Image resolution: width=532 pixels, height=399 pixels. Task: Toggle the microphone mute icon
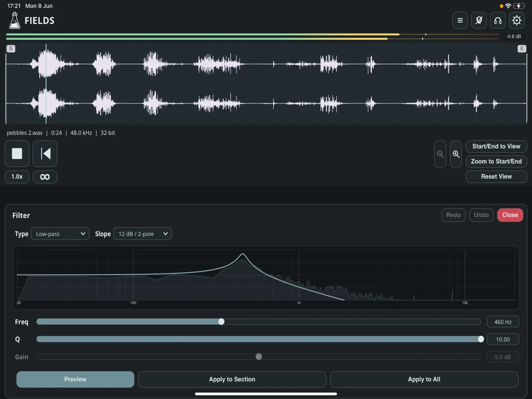click(479, 20)
